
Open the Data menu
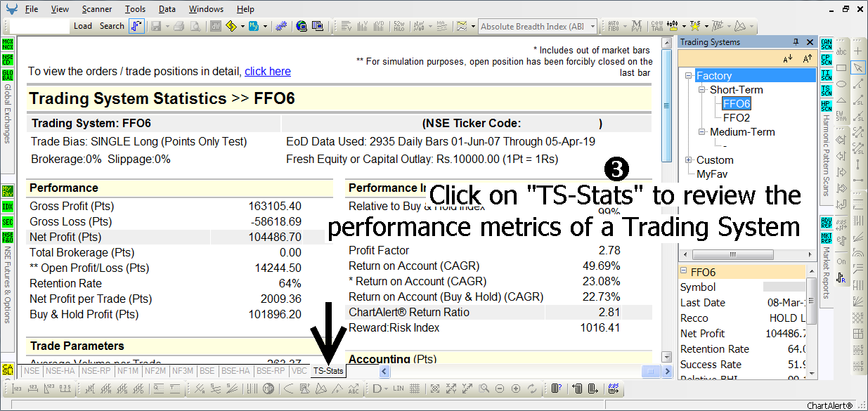(167, 9)
